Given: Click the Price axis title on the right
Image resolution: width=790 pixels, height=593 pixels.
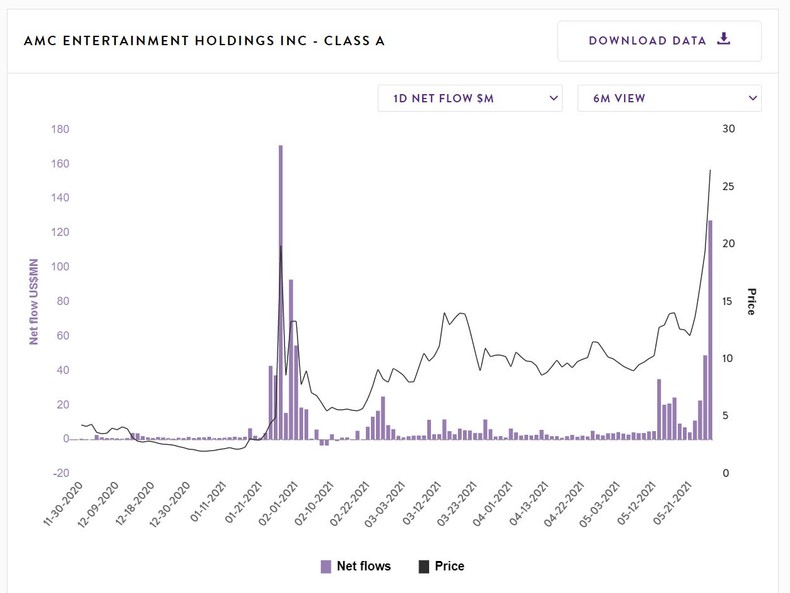Looking at the screenshot, I should click(x=751, y=300).
